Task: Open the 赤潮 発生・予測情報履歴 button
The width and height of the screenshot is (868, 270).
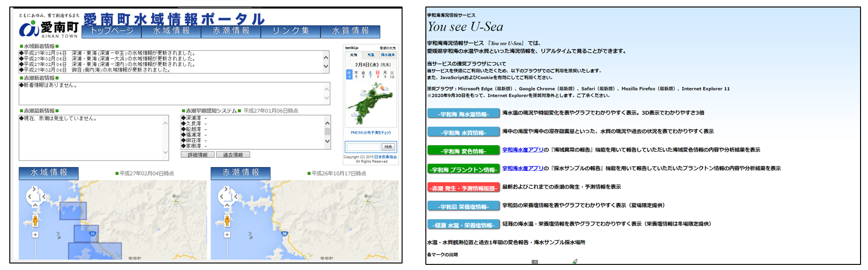Action: click(464, 188)
